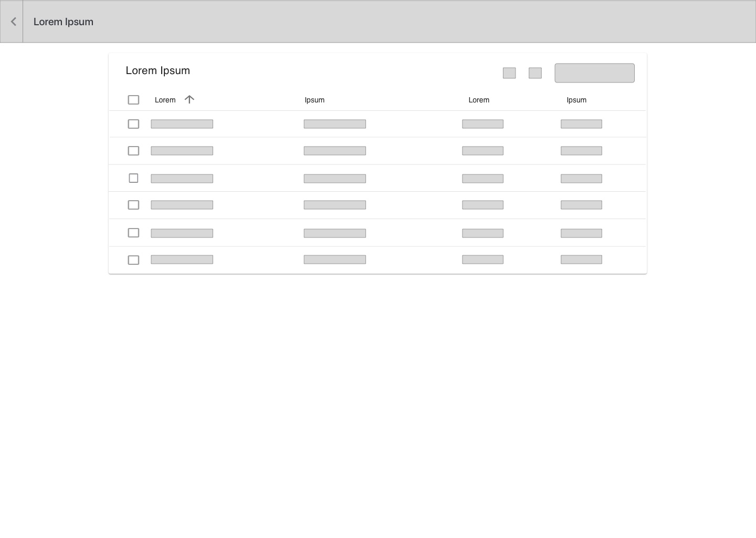Viewport: 756px width, 538px height.
Task: Click the third column header labeled Lorem
Action: pyautogui.click(x=478, y=100)
